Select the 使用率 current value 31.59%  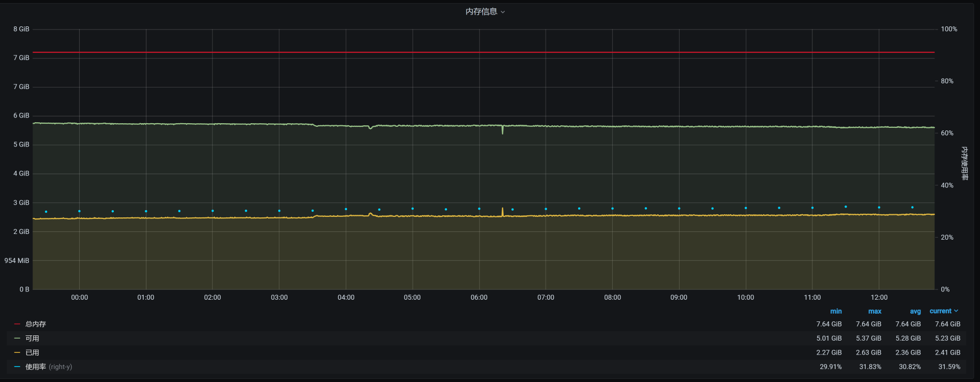tap(949, 367)
